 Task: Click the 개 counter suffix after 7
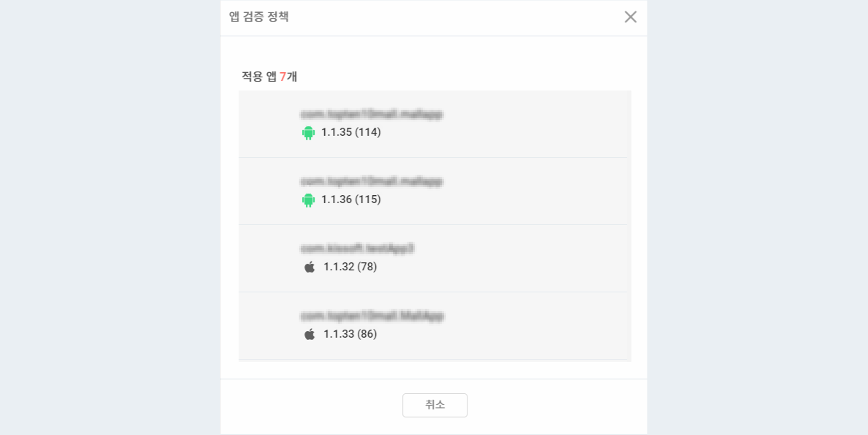(x=292, y=77)
